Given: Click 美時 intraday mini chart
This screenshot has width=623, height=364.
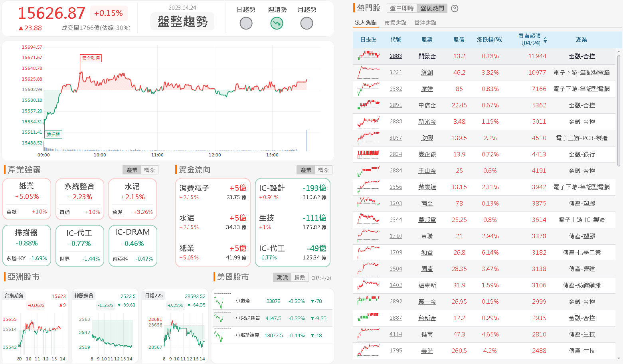Looking at the screenshot, I should coord(369,350).
